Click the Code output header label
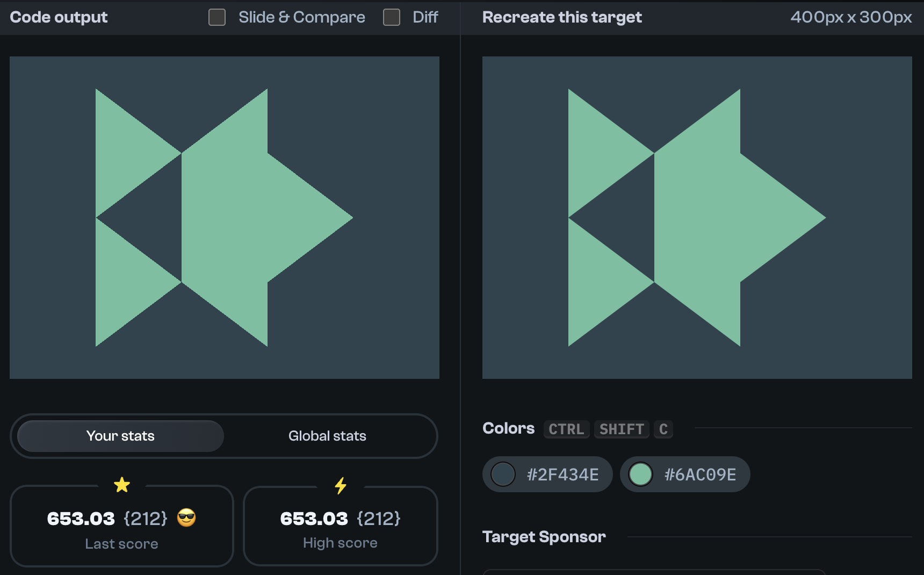This screenshot has height=575, width=924. pos(58,17)
